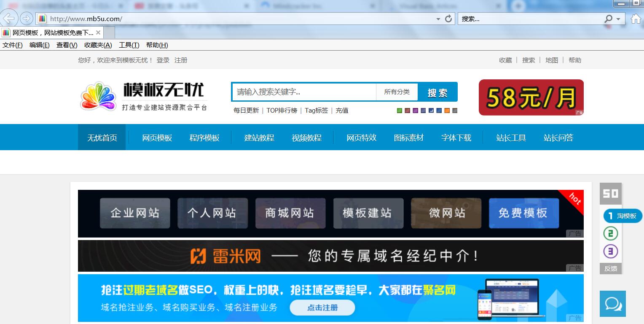Viewport: 644px width, 324px height.
Task: Select the 淘模板 quick link icon
Action: pyautogui.click(x=623, y=216)
